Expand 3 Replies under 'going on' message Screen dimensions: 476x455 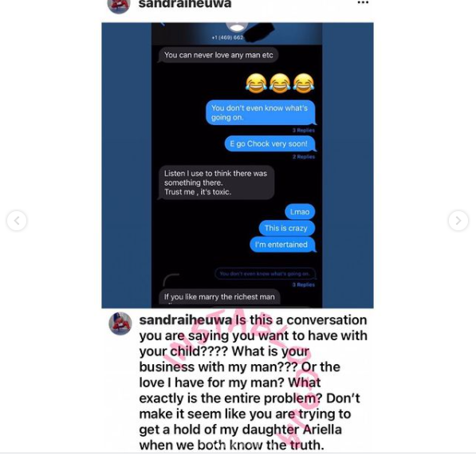pos(303,131)
